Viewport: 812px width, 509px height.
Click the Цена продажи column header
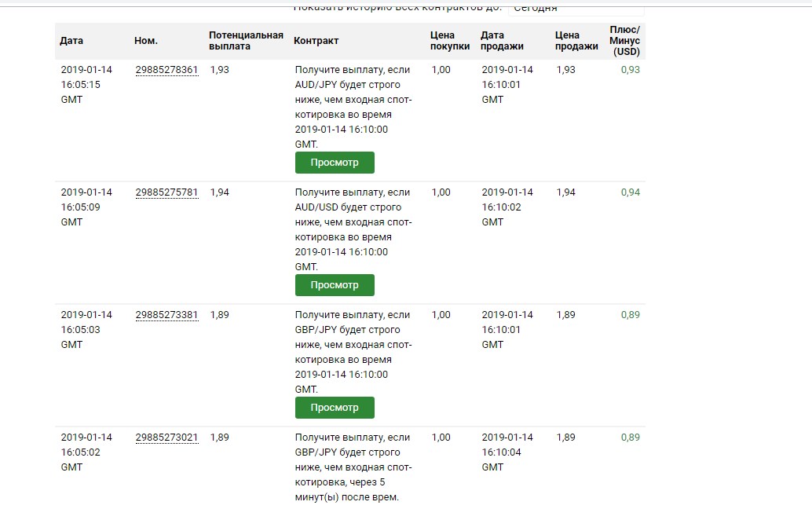576,41
